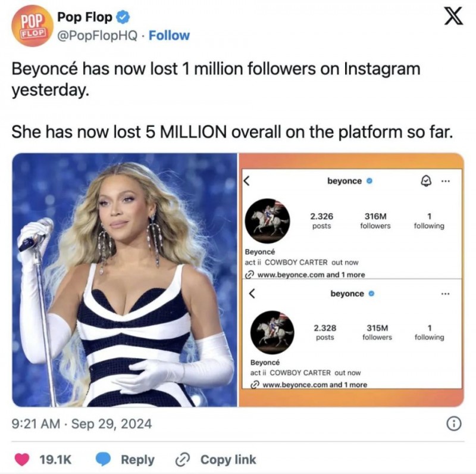Click the blue reply speech bubble icon

point(104,459)
